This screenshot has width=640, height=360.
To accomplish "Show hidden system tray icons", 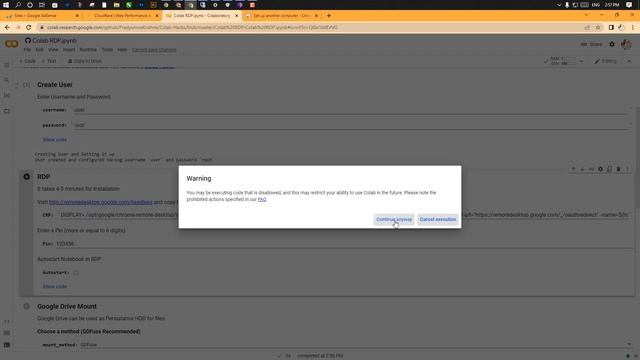I will [559, 5].
